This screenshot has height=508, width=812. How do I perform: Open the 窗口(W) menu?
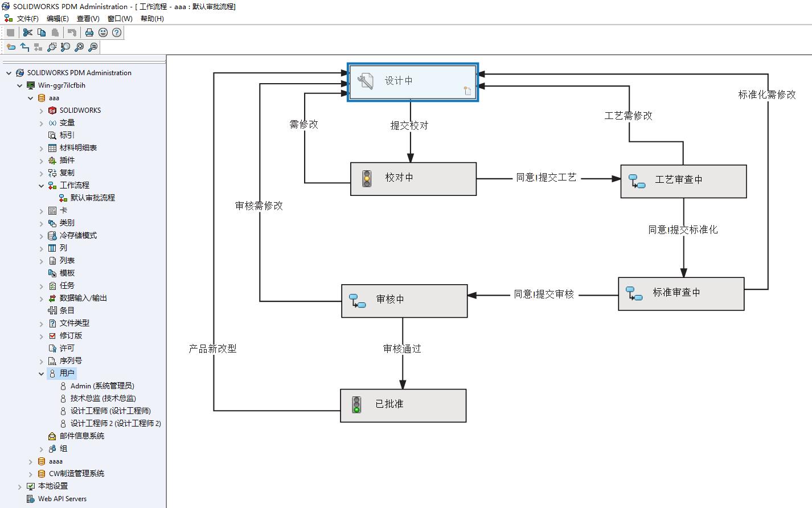[120, 18]
